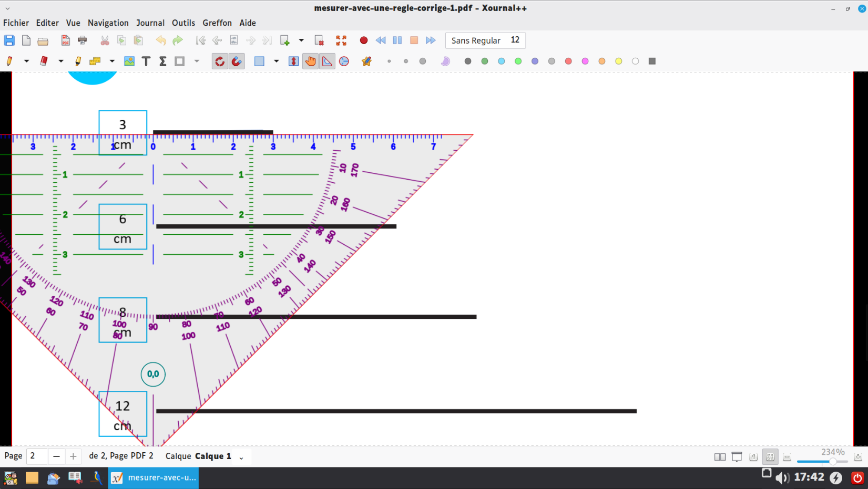Select the Pen tool
Viewport: 868px width, 489px height.
click(x=9, y=61)
